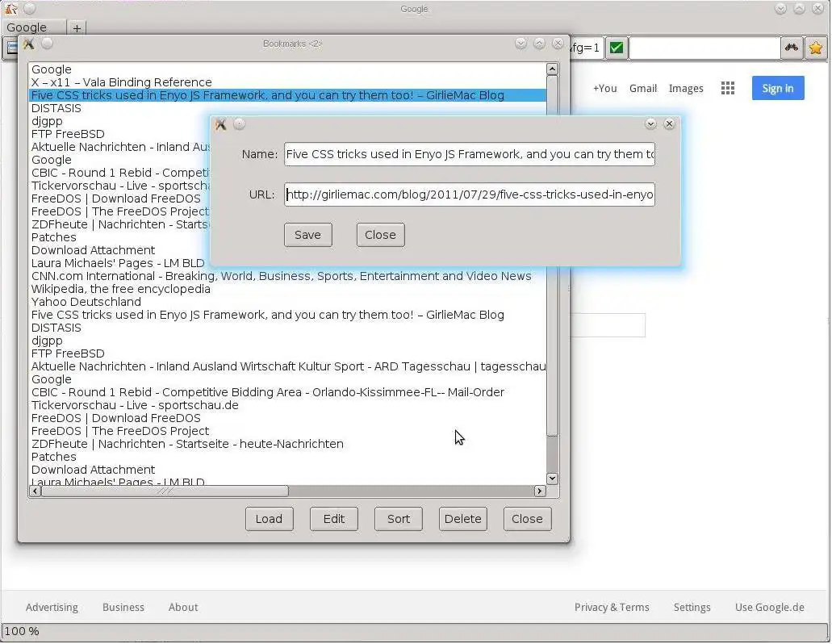Click the binoculars search icon in the browser toolbar
Image resolution: width=832 pixels, height=644 pixels.
point(792,48)
